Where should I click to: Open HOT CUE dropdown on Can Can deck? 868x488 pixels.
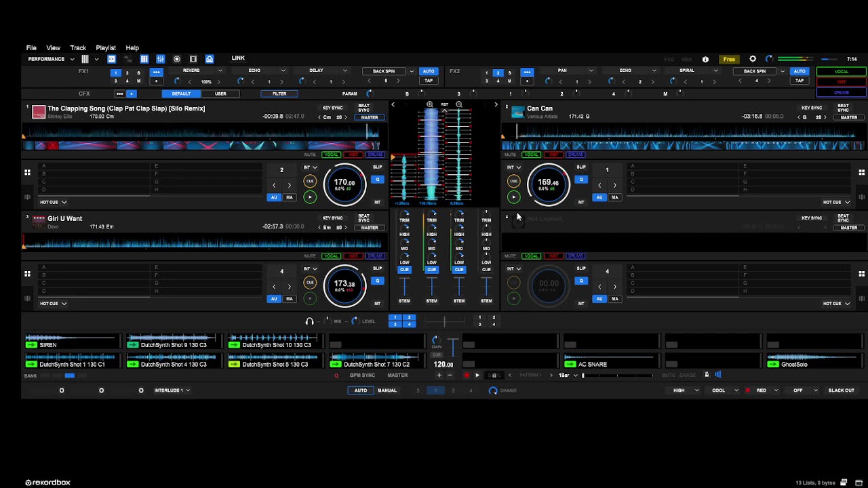pos(836,202)
